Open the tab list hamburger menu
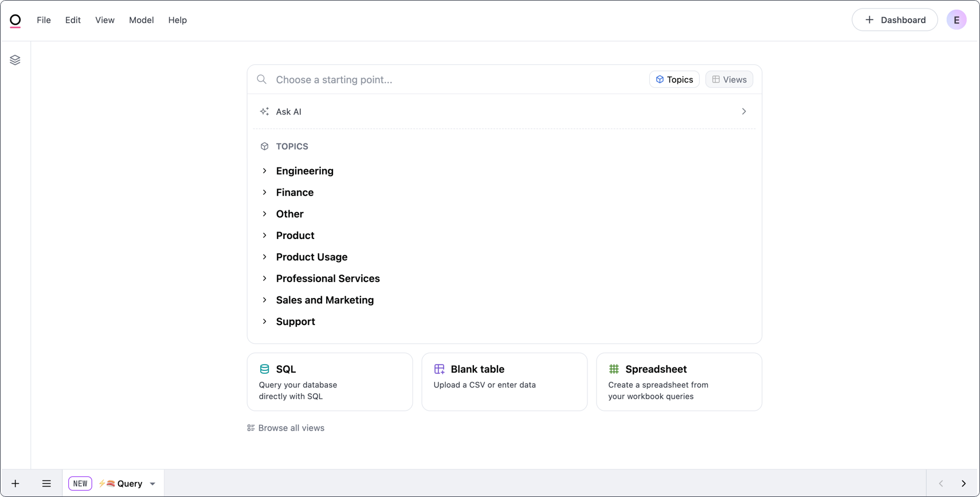This screenshot has height=497, width=980. tap(46, 483)
